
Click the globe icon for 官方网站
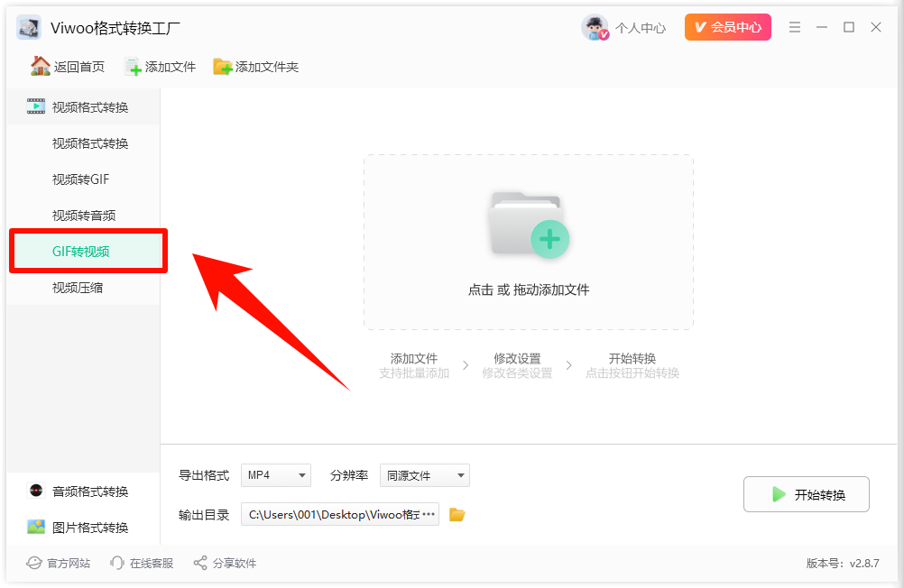coord(34,564)
